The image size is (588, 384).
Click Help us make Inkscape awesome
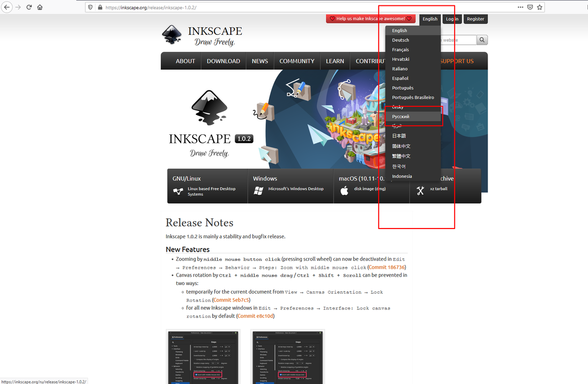(x=370, y=19)
